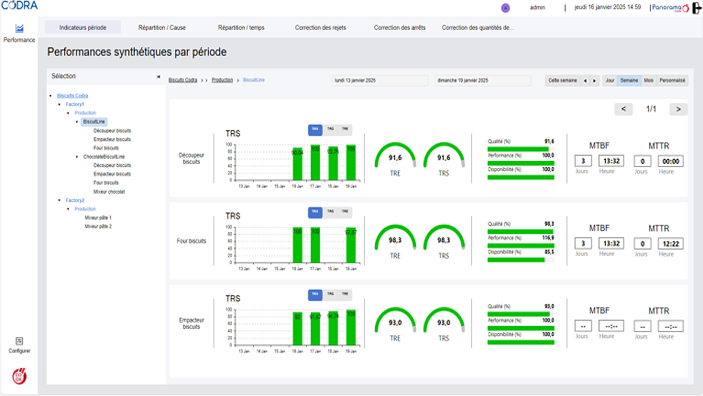Select TRG toggle in Empacteur biscuits chart row
The image size is (703, 396).
tap(330, 294)
